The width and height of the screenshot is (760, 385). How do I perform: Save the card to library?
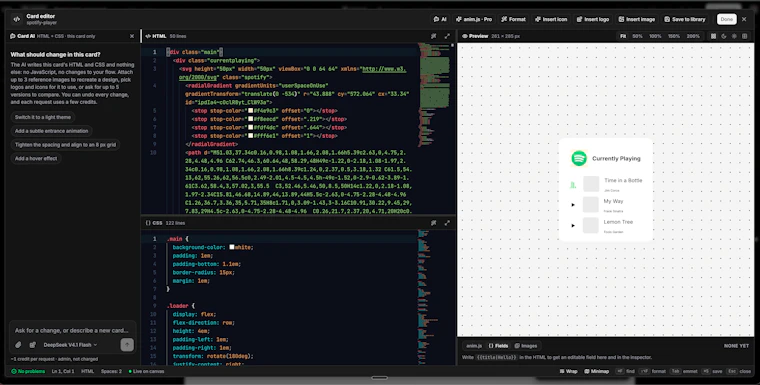coord(684,19)
